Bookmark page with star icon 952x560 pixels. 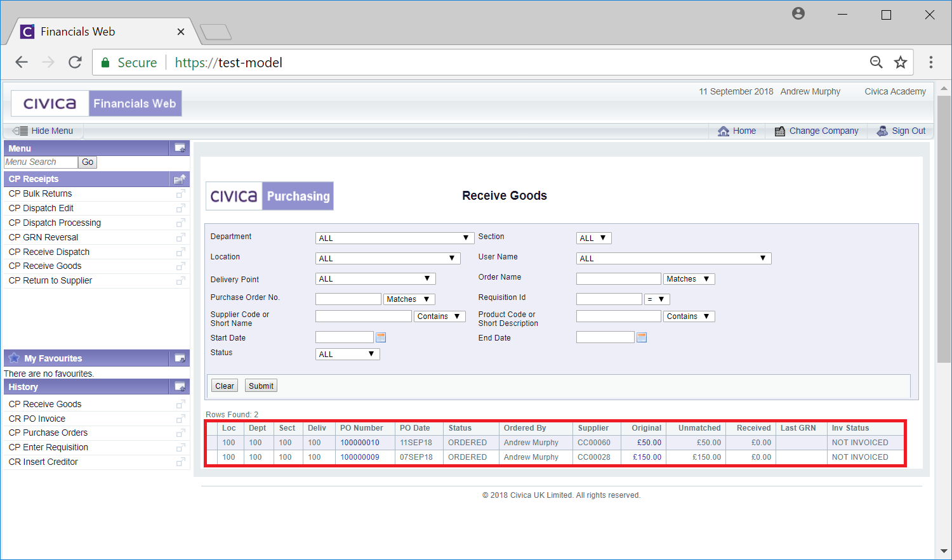click(901, 62)
